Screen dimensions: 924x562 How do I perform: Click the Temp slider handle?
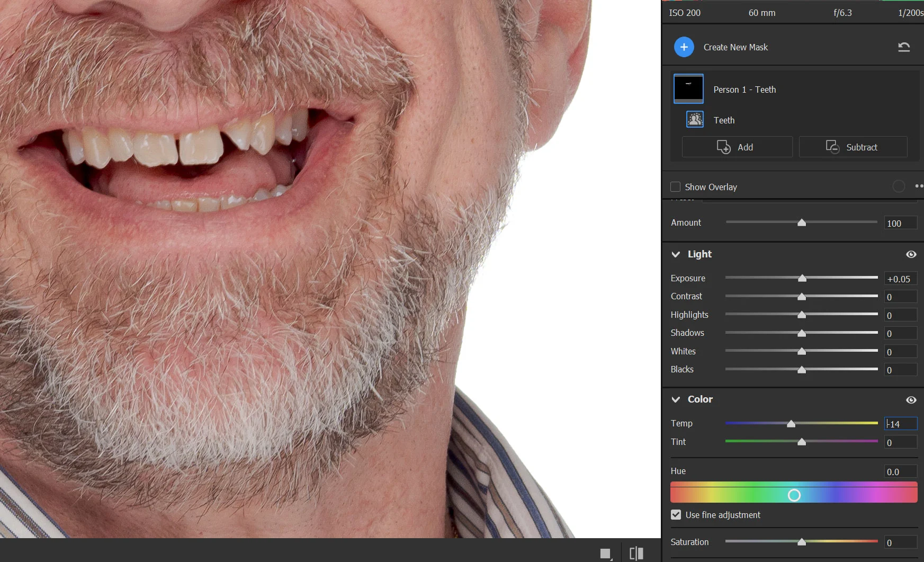pyautogui.click(x=791, y=424)
